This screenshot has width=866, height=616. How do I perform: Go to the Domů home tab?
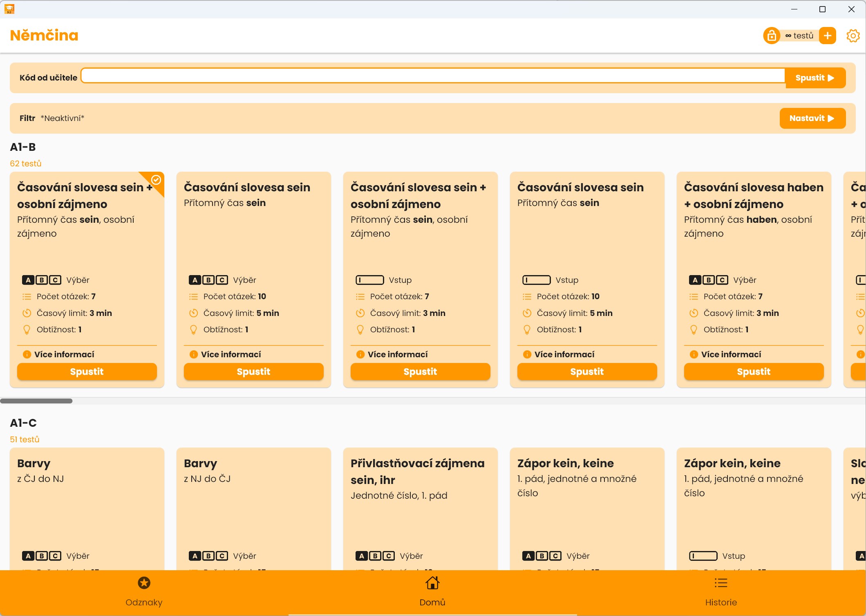[432, 591]
